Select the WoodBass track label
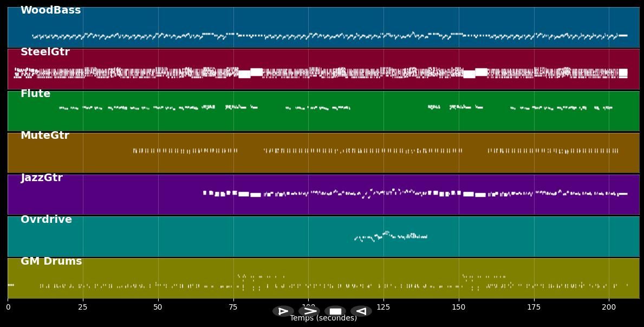The height and width of the screenshot is (327, 644). click(50, 10)
